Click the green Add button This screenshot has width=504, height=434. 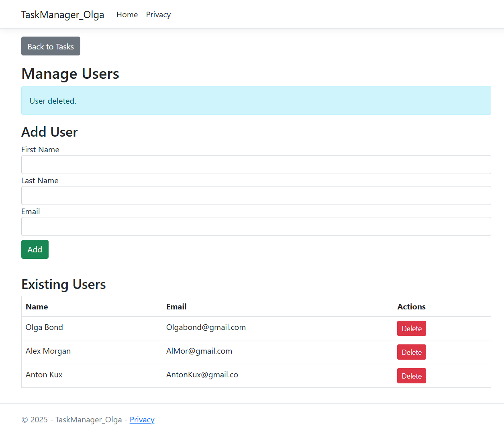click(35, 250)
